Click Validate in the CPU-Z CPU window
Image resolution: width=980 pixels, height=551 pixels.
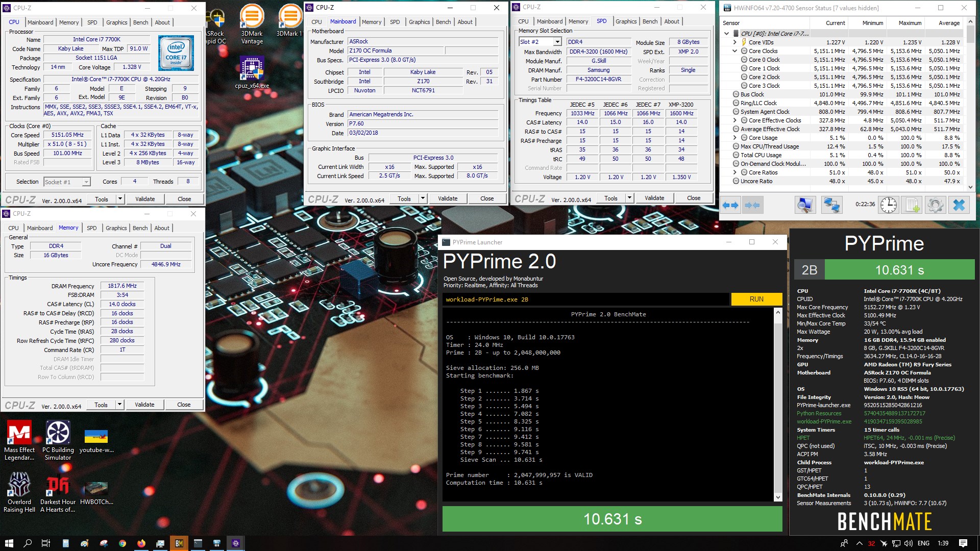coord(145,199)
